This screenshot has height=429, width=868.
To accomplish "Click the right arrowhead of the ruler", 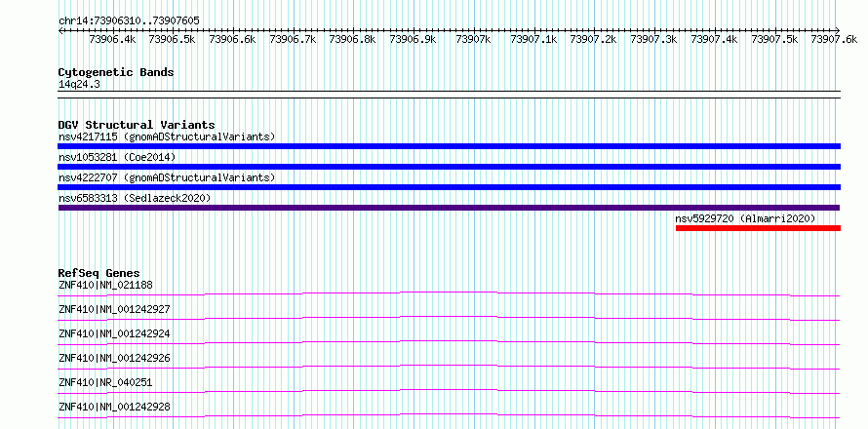I will (838, 30).
